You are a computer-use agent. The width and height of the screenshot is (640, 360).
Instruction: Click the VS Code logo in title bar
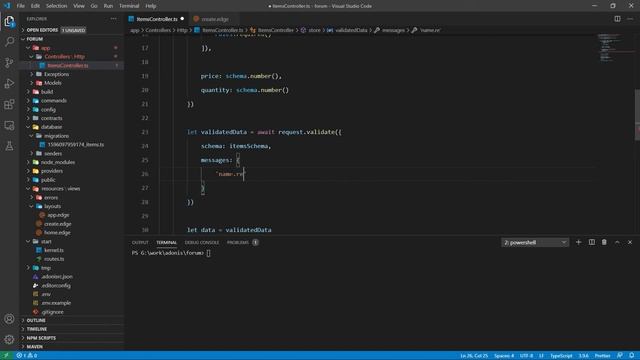click(x=7, y=6)
